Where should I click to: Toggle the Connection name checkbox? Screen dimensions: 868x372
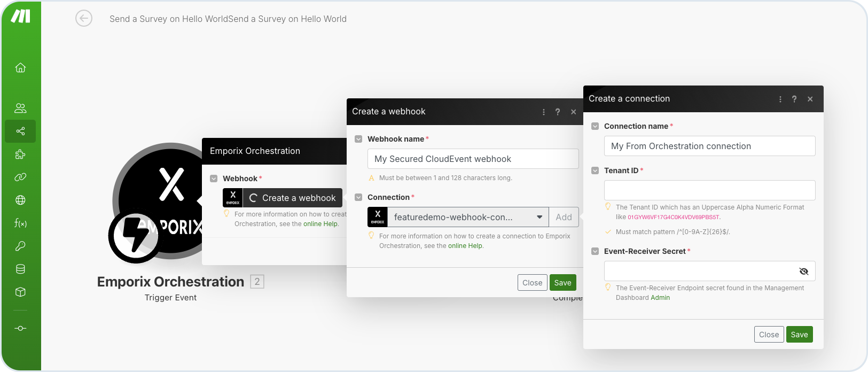(595, 127)
